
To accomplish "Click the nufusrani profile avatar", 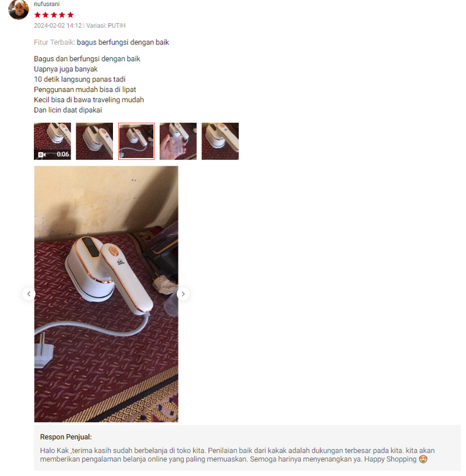I will 19,10.
